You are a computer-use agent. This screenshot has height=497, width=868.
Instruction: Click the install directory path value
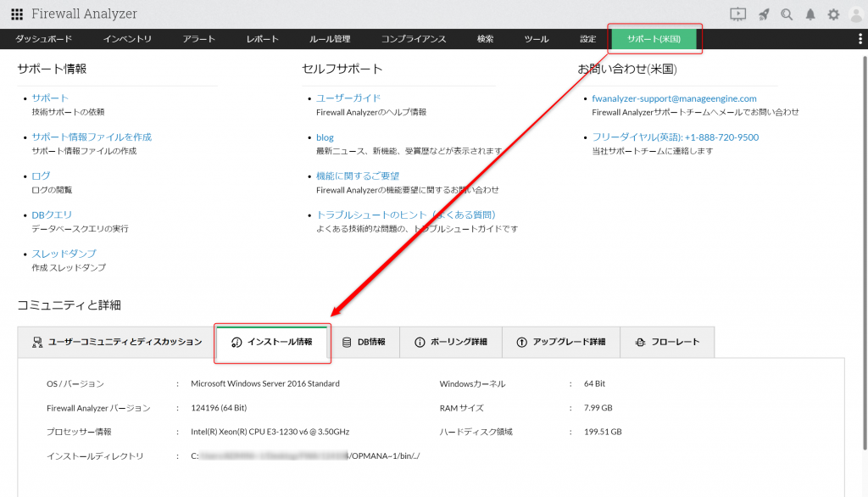pyautogui.click(x=305, y=456)
